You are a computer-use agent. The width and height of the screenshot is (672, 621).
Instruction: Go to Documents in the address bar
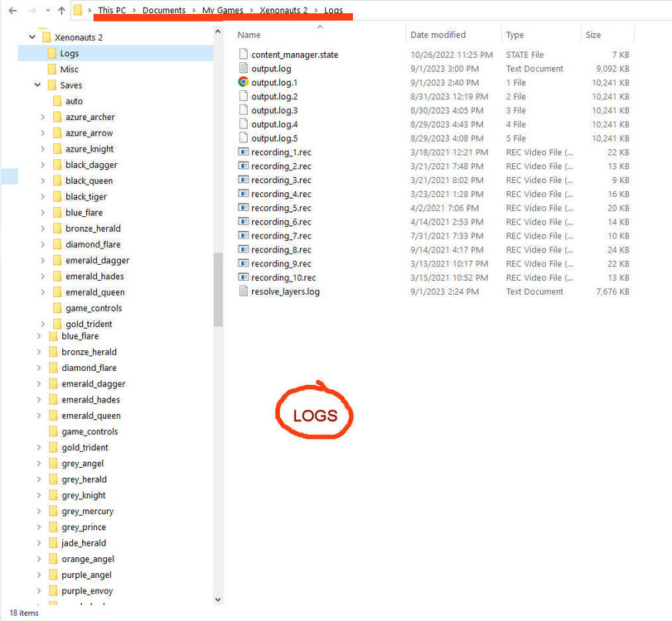(164, 10)
